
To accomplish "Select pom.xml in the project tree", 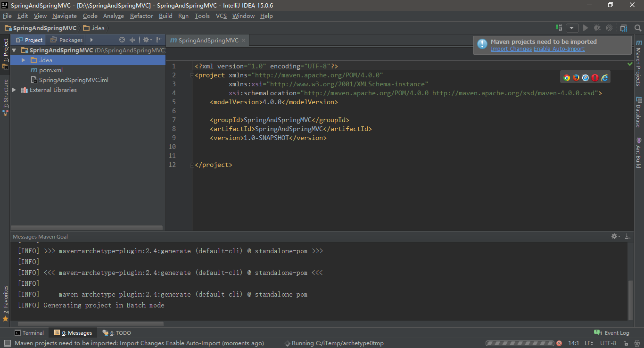I will click(46, 70).
